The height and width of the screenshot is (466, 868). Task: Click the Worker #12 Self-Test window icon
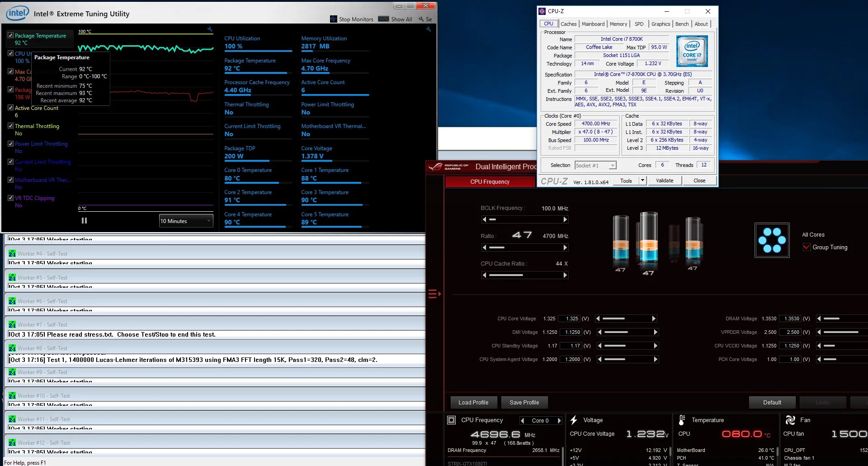(12, 443)
